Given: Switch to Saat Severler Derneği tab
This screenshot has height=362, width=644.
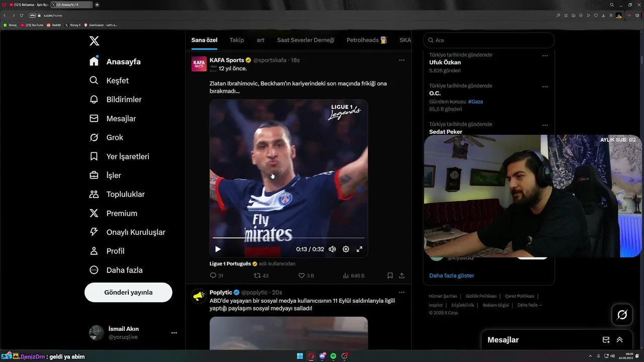Looking at the screenshot, I should point(305,40).
